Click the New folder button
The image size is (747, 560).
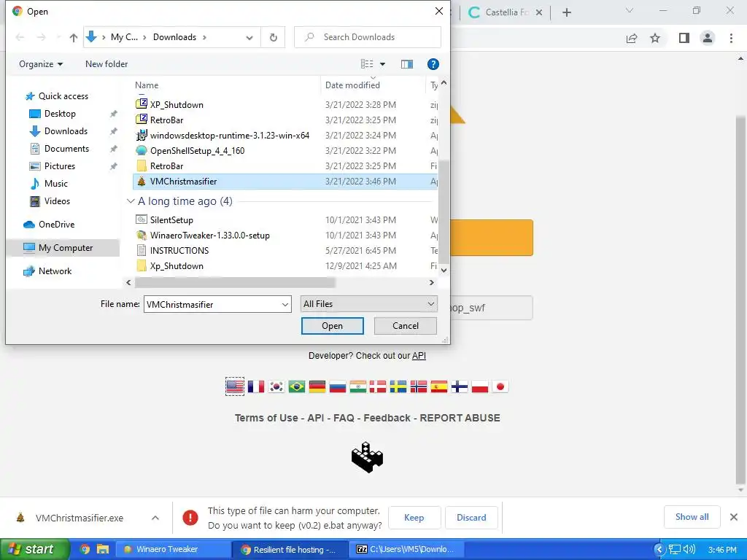107,64
